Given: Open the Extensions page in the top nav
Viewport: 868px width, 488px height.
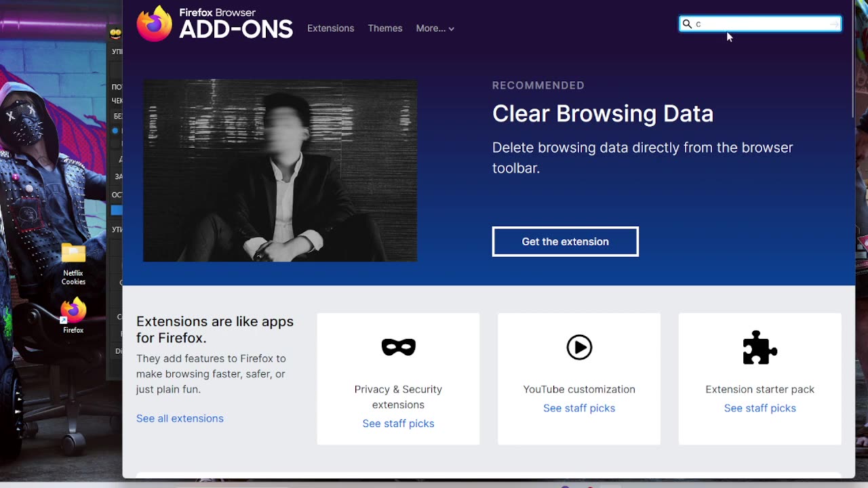Looking at the screenshot, I should (x=330, y=28).
